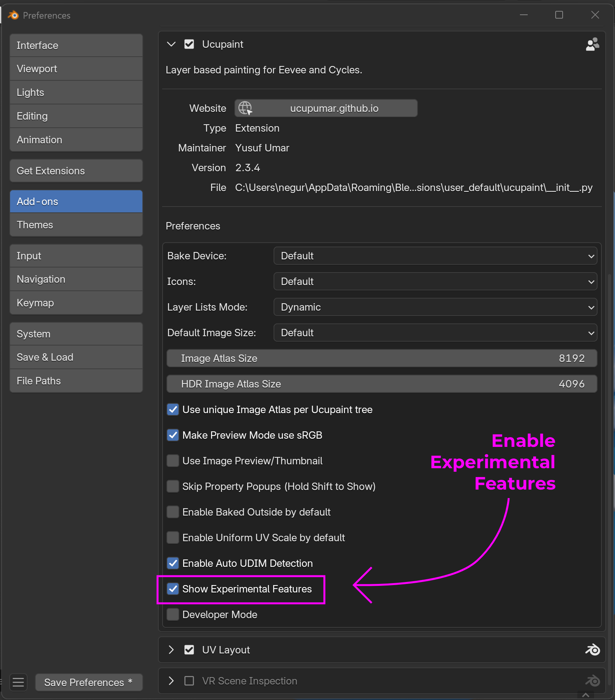615x700 pixels.
Task: Close the Preferences window
Action: 595,15
